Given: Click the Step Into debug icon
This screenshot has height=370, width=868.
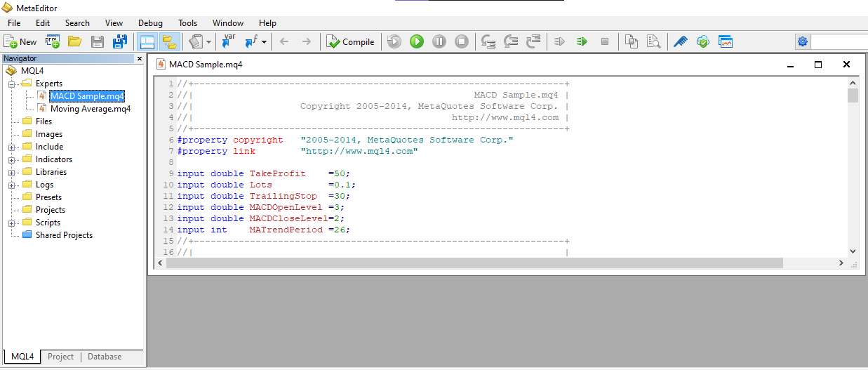Looking at the screenshot, I should click(x=488, y=41).
